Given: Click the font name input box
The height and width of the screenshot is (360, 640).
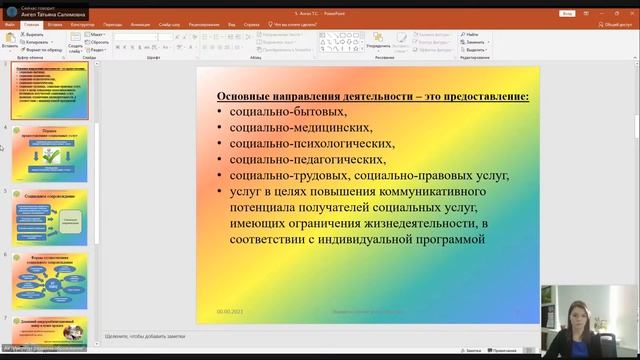Looking at the screenshot, I should point(135,37).
